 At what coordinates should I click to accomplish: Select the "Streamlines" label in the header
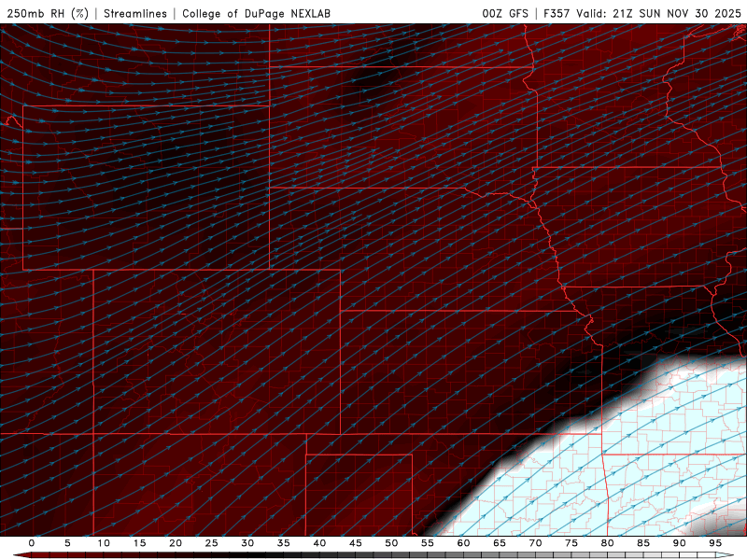135,13
